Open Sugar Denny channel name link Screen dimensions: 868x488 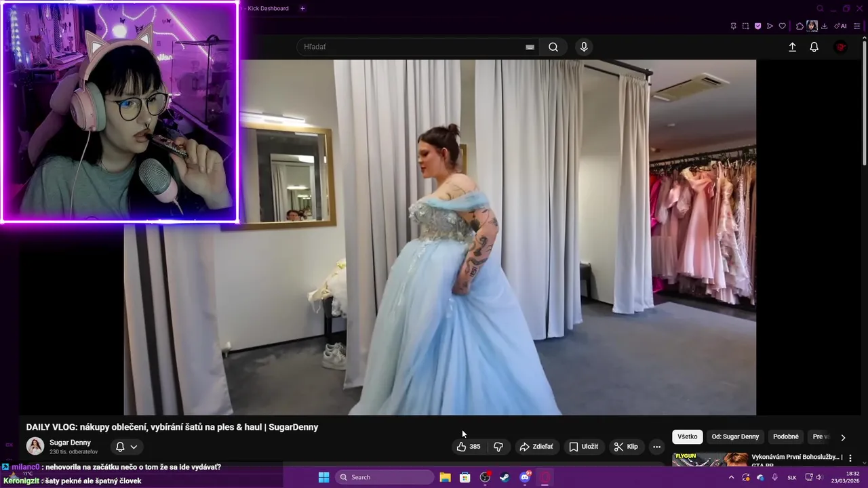[70, 443]
